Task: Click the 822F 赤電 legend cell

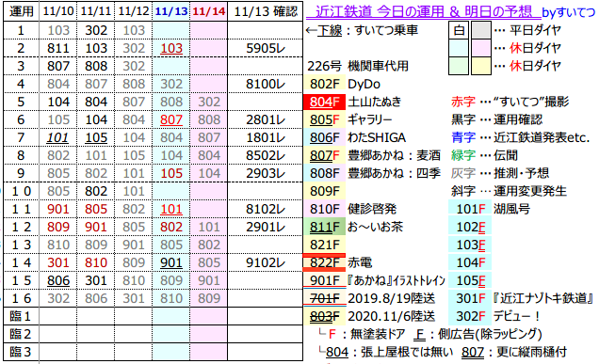Action: (x=324, y=262)
